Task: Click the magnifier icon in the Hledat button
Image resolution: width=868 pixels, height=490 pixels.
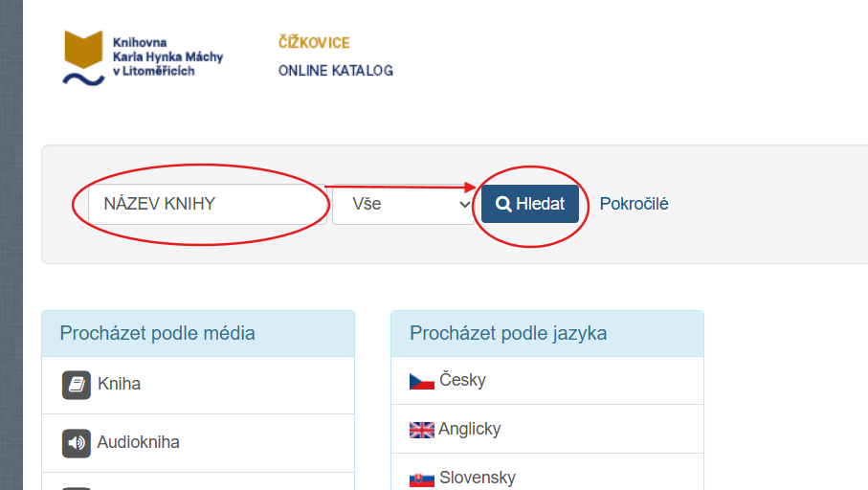Action: tap(503, 204)
